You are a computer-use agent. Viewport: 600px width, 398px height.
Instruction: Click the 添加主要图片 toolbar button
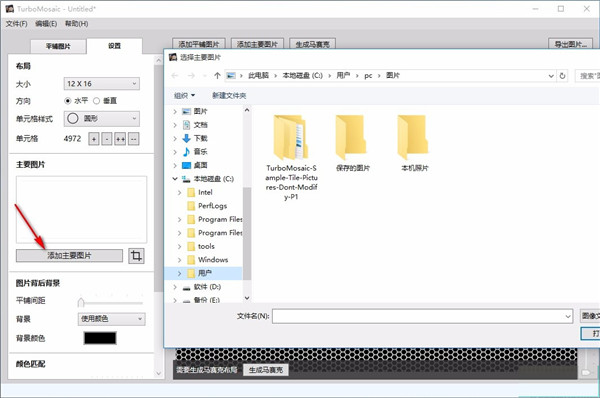(x=257, y=44)
